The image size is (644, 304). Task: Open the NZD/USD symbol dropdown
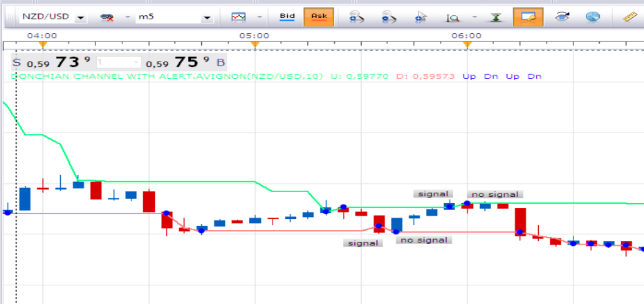click(x=81, y=18)
